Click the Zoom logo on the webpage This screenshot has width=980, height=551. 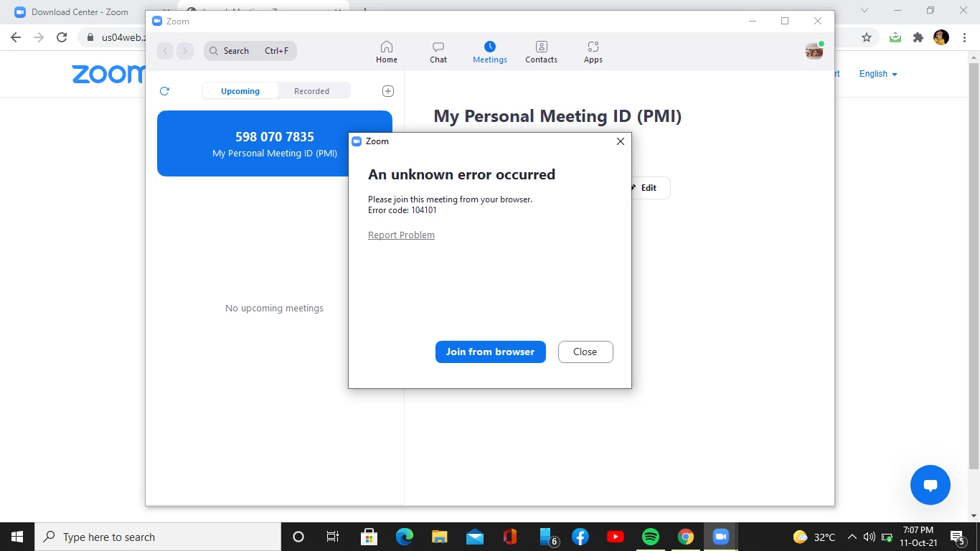click(108, 74)
